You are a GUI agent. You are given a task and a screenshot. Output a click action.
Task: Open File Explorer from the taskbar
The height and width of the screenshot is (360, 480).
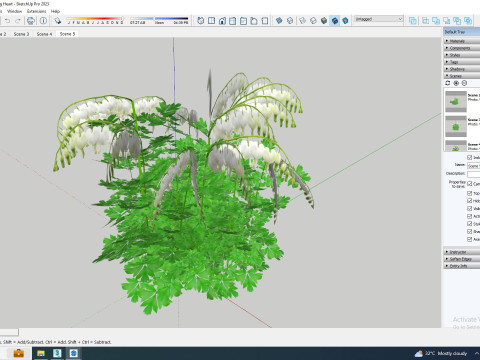(x=41, y=353)
